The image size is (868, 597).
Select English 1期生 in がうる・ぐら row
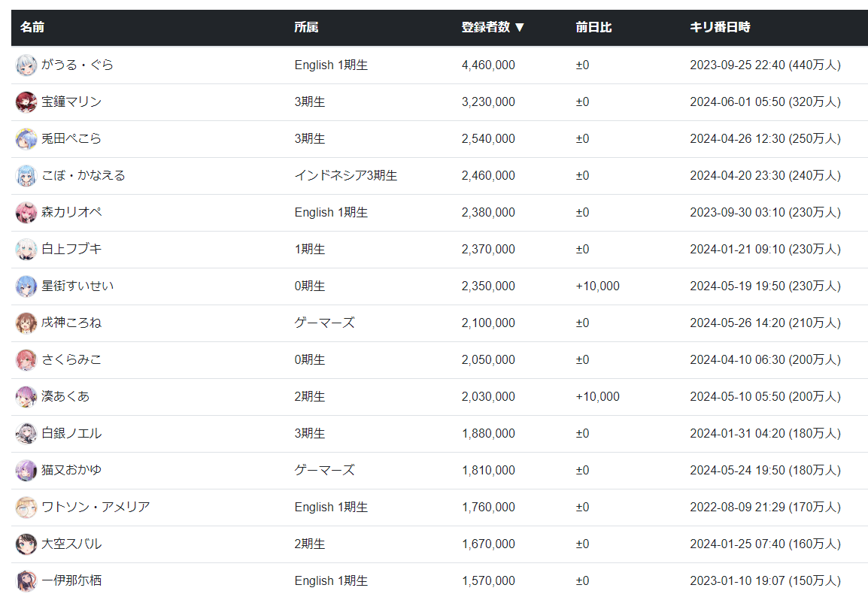331,65
